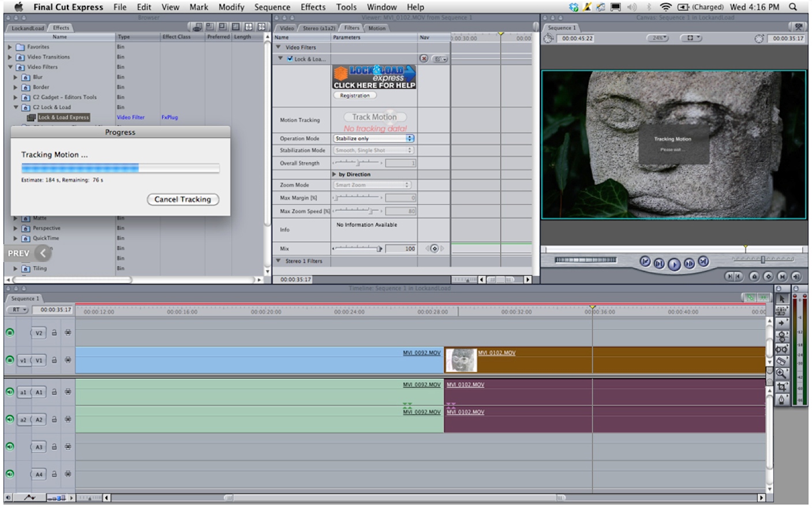Expand the Blur bin
812x508 pixels.
pos(16,77)
